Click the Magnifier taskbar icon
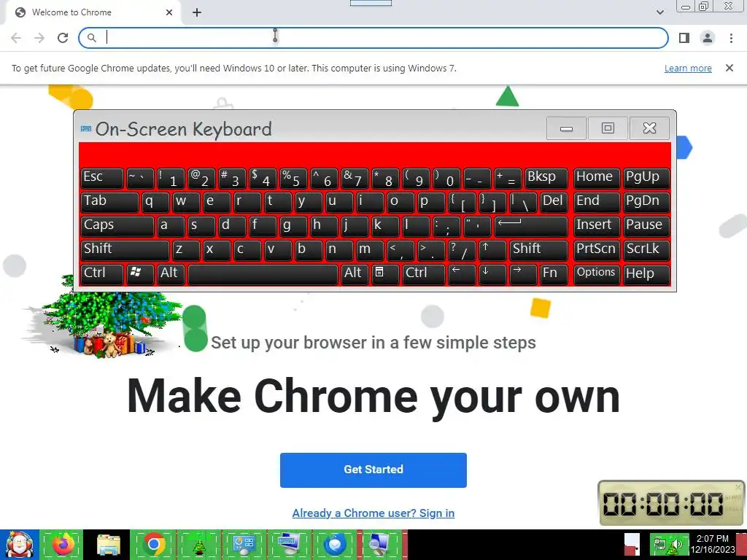 point(381,545)
